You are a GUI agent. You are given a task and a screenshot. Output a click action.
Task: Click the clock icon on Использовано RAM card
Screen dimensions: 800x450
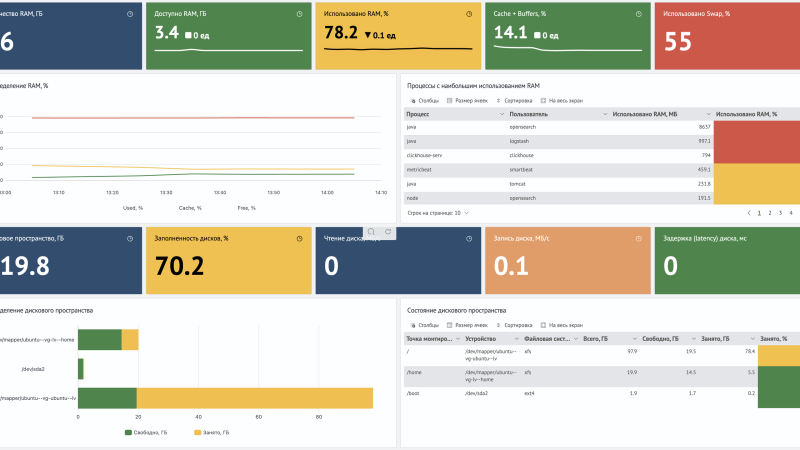[x=469, y=14]
